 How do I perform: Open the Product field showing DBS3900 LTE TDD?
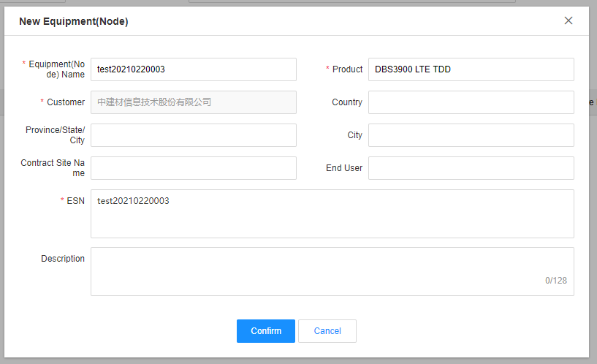(471, 69)
